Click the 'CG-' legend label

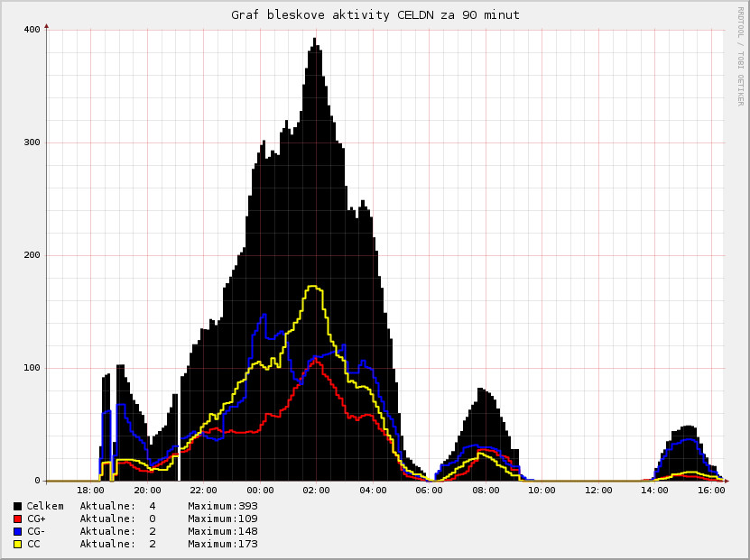pos(36,531)
